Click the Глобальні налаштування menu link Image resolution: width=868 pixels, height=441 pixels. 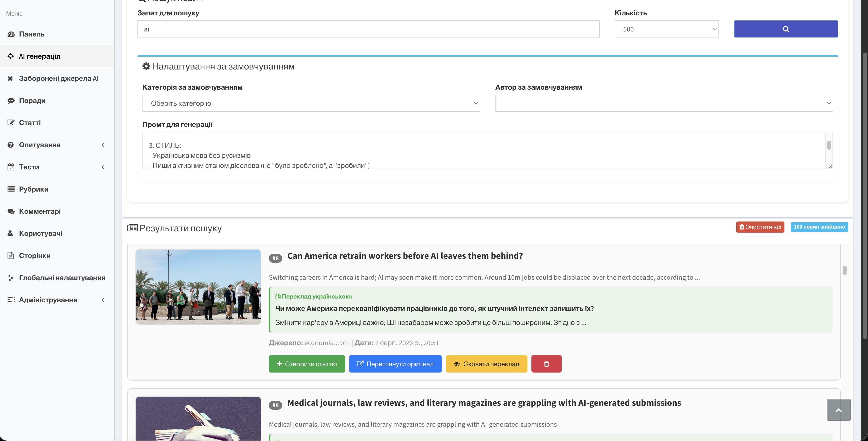point(57,278)
